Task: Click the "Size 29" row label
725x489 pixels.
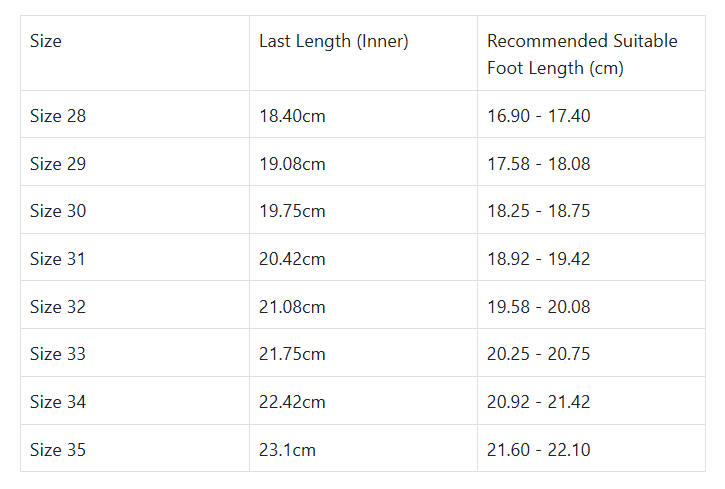Action: [x=58, y=164]
